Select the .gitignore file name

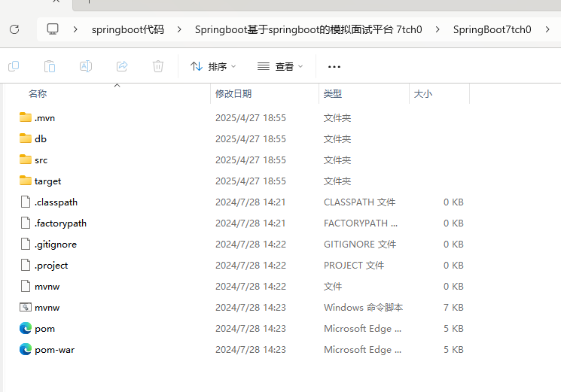click(x=56, y=245)
